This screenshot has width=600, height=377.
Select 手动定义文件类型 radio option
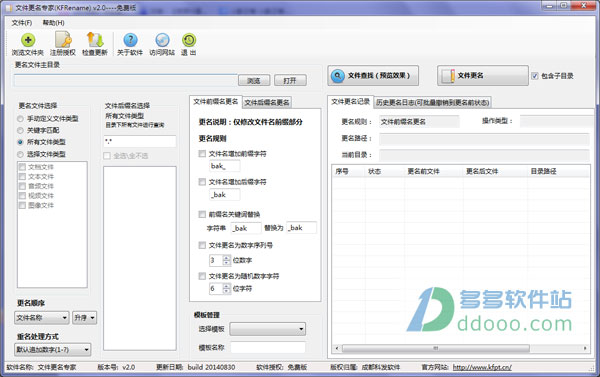[20, 119]
